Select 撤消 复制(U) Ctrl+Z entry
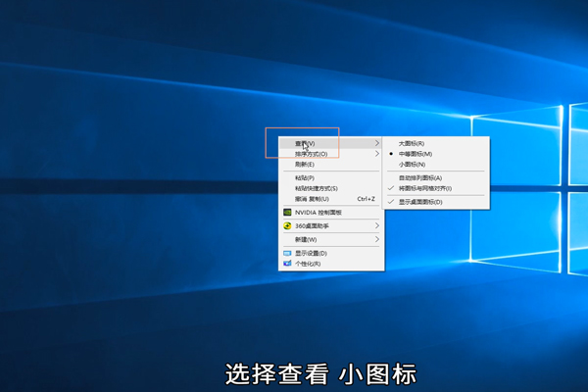This screenshot has width=588, height=392. click(331, 199)
